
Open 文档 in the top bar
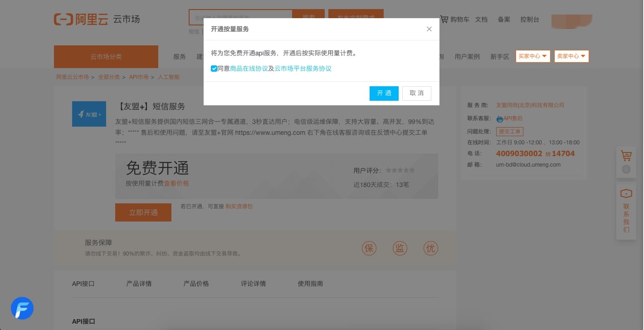click(x=481, y=20)
